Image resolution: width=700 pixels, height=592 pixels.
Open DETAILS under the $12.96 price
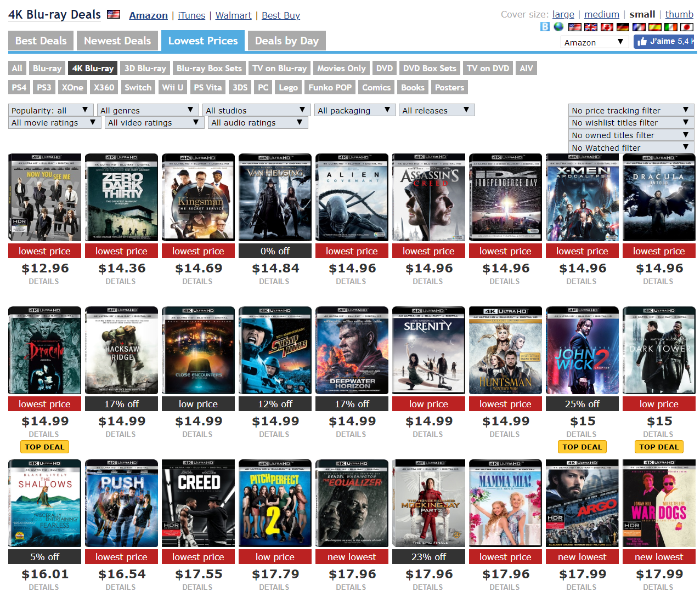click(x=44, y=281)
